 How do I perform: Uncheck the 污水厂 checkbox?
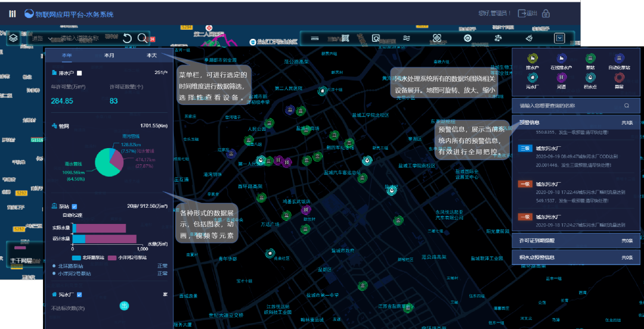[x=79, y=294]
